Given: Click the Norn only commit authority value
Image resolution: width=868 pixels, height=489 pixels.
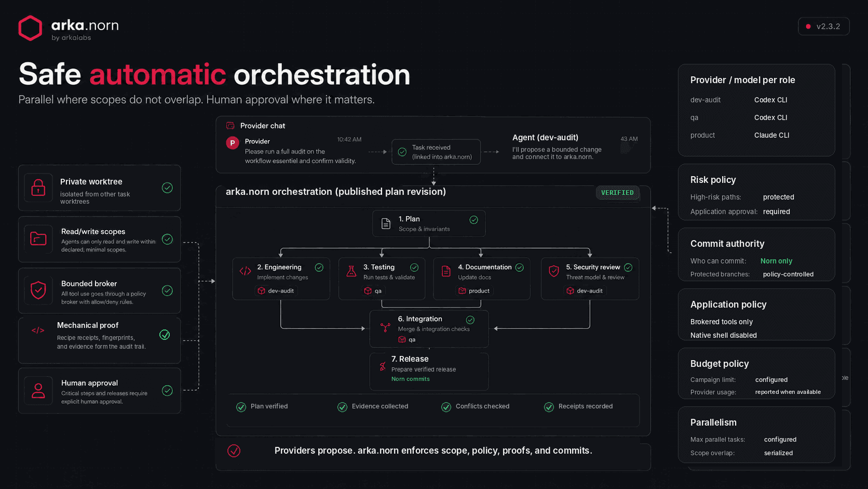Looking at the screenshot, I should [x=776, y=261].
